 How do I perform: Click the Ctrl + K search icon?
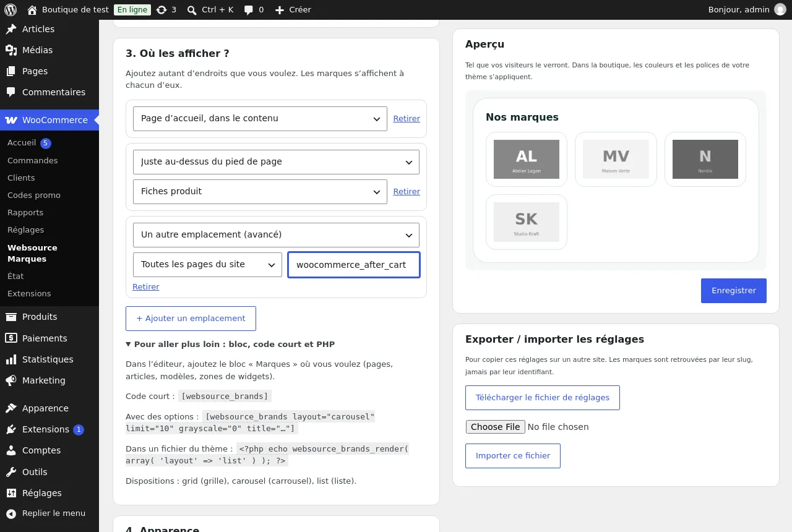(x=192, y=10)
